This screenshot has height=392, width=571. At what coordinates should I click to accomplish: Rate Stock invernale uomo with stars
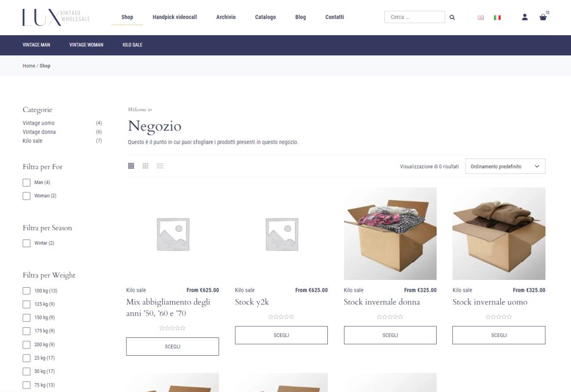pyautogui.click(x=499, y=317)
